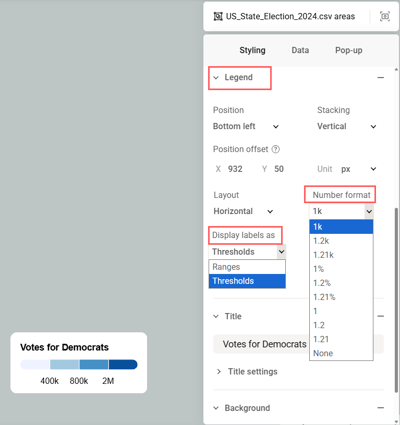Switch to the Data tab
Screen dimensions: 400x425
[300, 50]
